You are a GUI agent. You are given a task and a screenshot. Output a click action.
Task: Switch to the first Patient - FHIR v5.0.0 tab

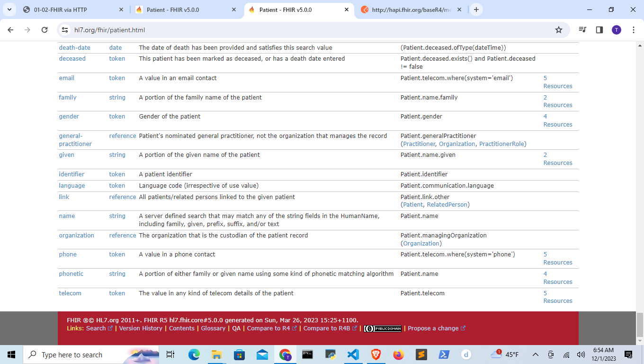tap(186, 9)
